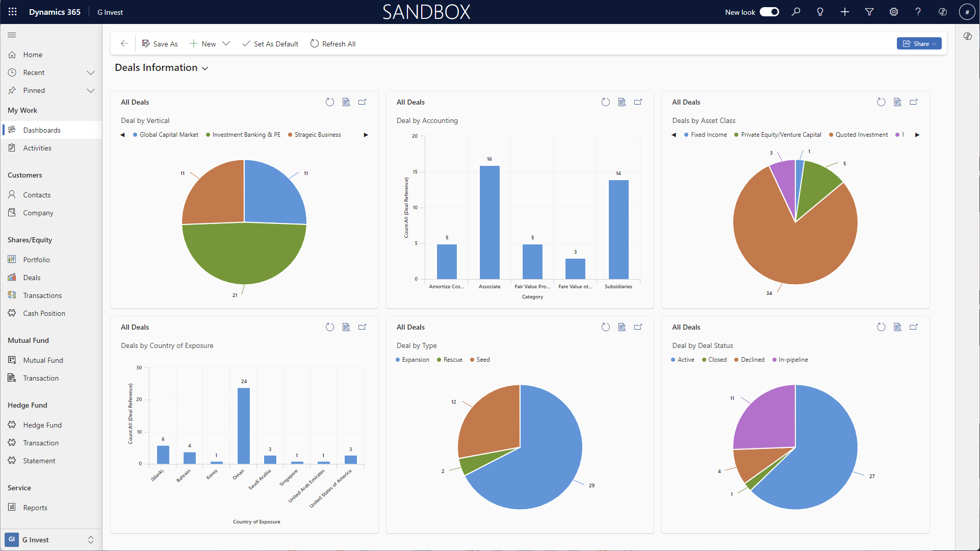Click the Oman bar in the Country chart
Image resolution: width=980 pixels, height=551 pixels.
pos(244,425)
